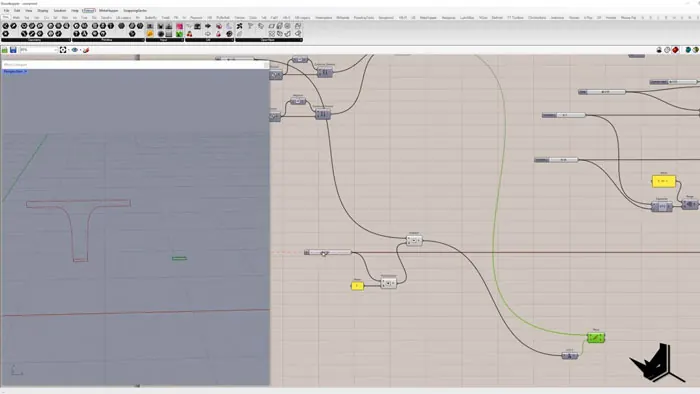
Task: Open the MetaHopper menu
Action: (108, 10)
